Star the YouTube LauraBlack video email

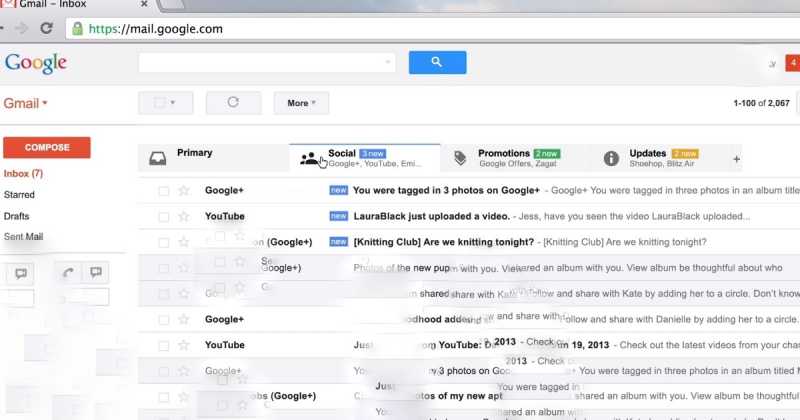coord(183,216)
